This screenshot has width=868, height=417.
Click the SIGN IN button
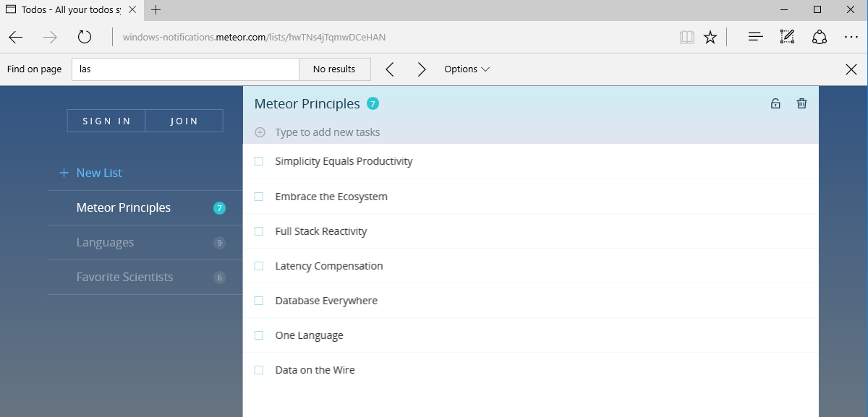pos(106,121)
